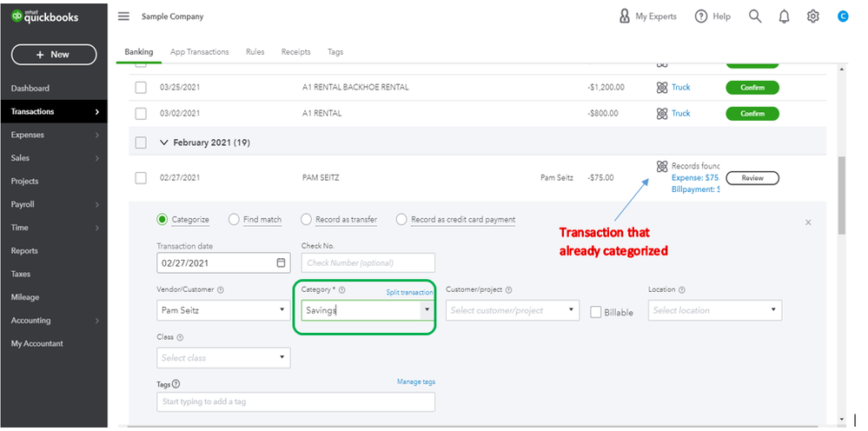The image size is (868, 431).
Task: Select Record as credit card payment
Action: coord(401,220)
